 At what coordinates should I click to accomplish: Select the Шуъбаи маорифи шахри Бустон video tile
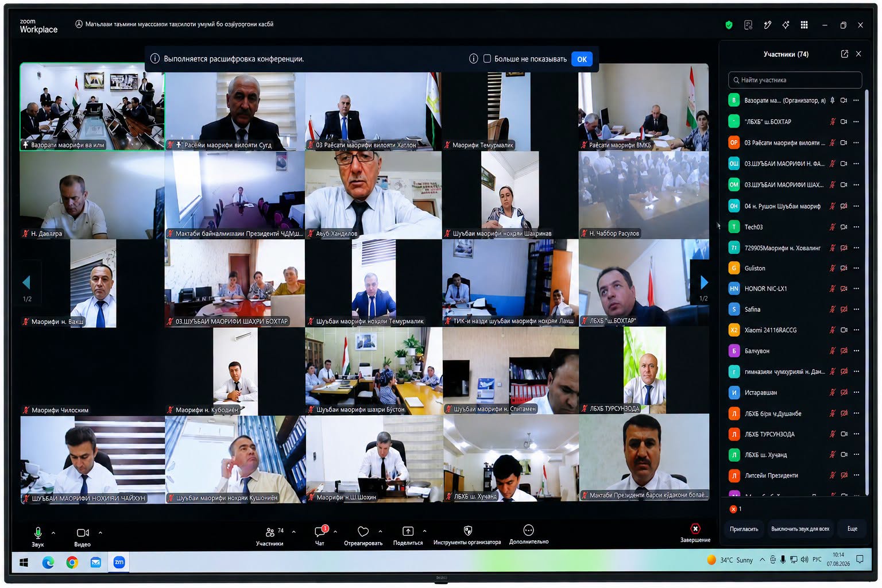[374, 371]
